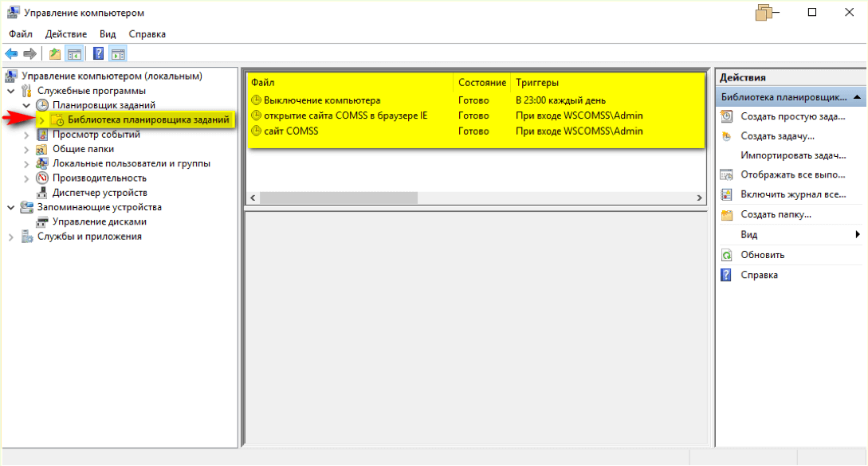Click the Forward arrow toolbar icon
This screenshot has width=868, height=466.
[30, 53]
